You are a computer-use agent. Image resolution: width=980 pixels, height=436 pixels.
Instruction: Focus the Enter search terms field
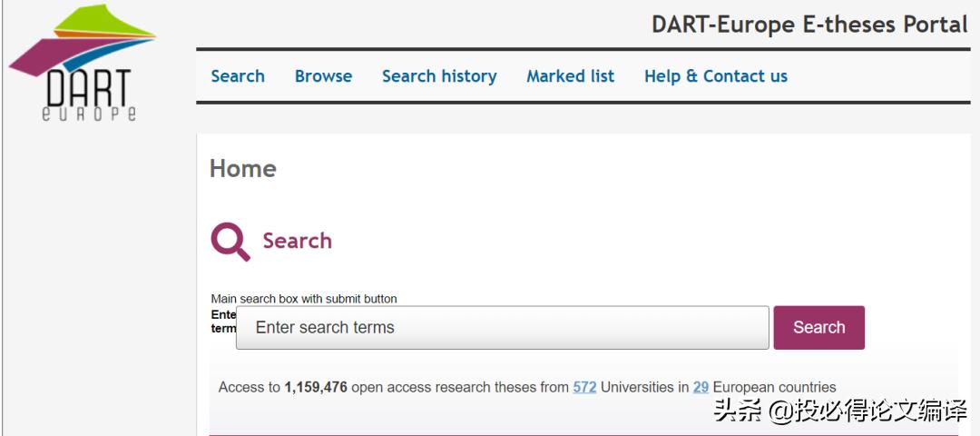503,327
